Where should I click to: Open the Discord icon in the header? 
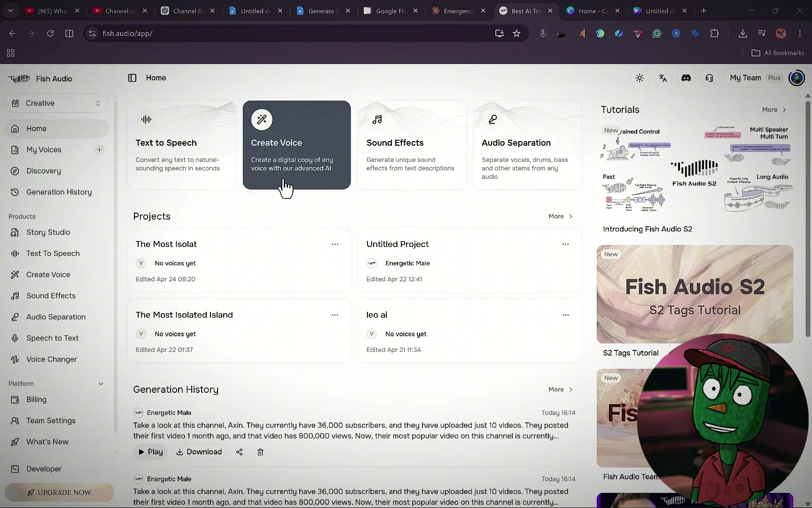[686, 78]
